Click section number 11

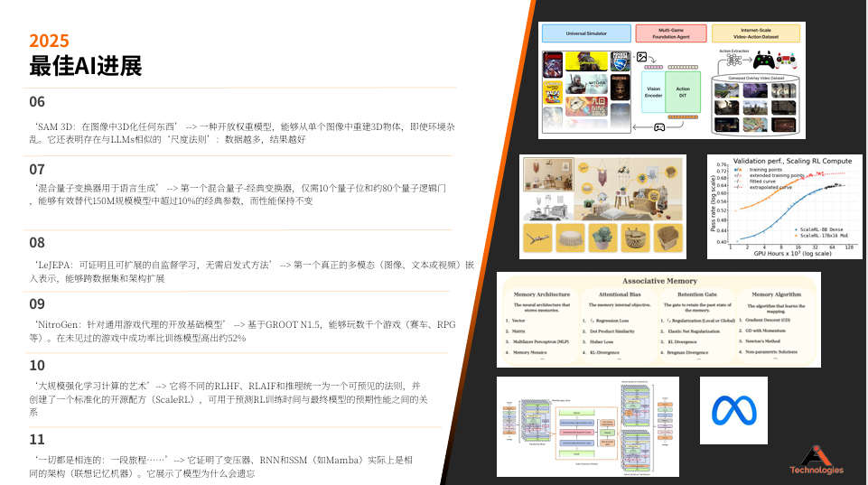(x=37, y=439)
